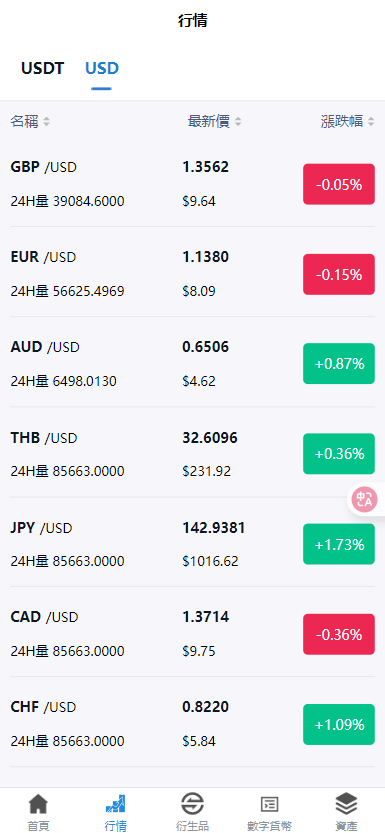Tap the 行情 market chart icon
The image size is (385, 833).
[x=115, y=804]
